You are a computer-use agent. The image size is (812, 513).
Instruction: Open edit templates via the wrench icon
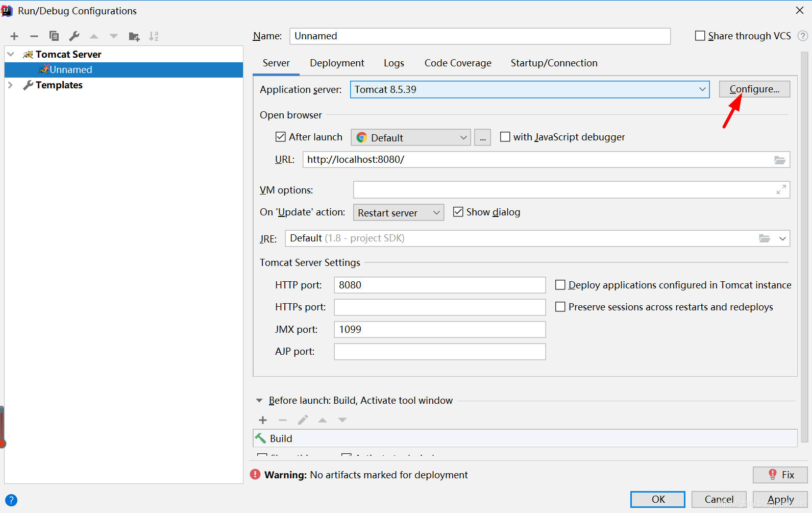pyautogui.click(x=74, y=36)
